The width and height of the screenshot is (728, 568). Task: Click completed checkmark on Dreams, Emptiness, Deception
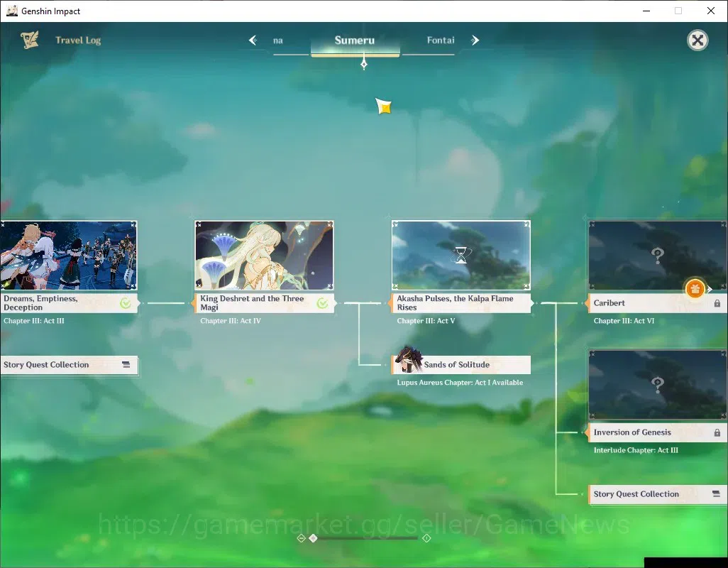click(x=126, y=303)
